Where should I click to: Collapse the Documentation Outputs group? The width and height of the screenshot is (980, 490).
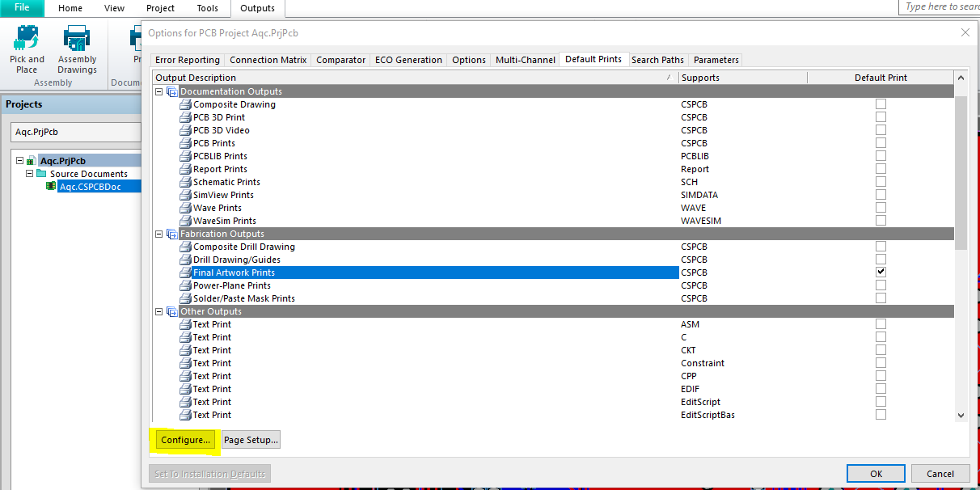[x=159, y=91]
